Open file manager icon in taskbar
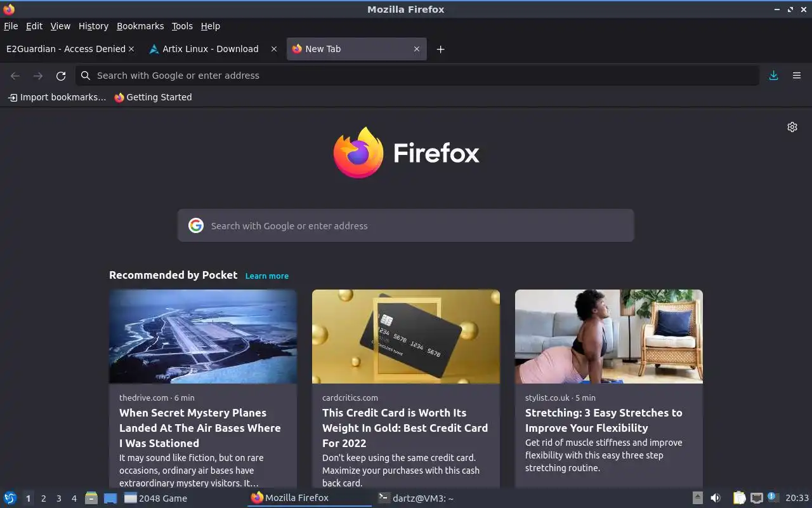 point(91,498)
